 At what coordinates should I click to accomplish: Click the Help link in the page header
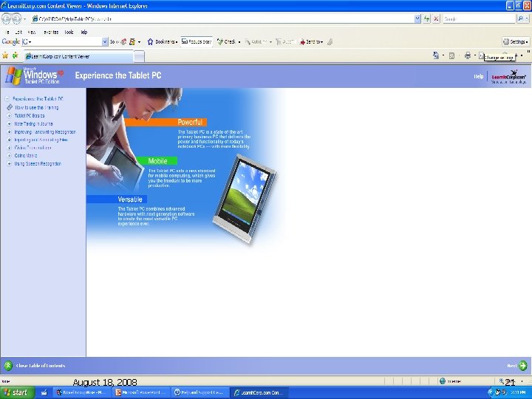(x=478, y=76)
